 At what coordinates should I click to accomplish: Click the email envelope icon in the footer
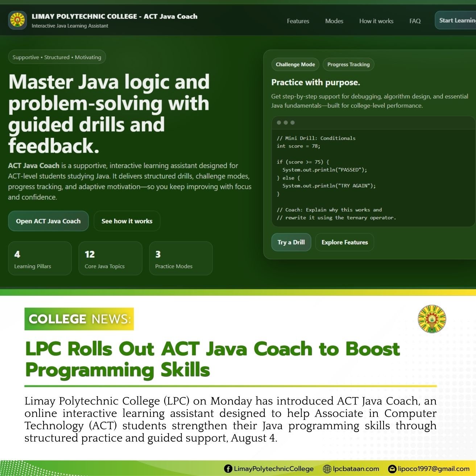pos(392,469)
